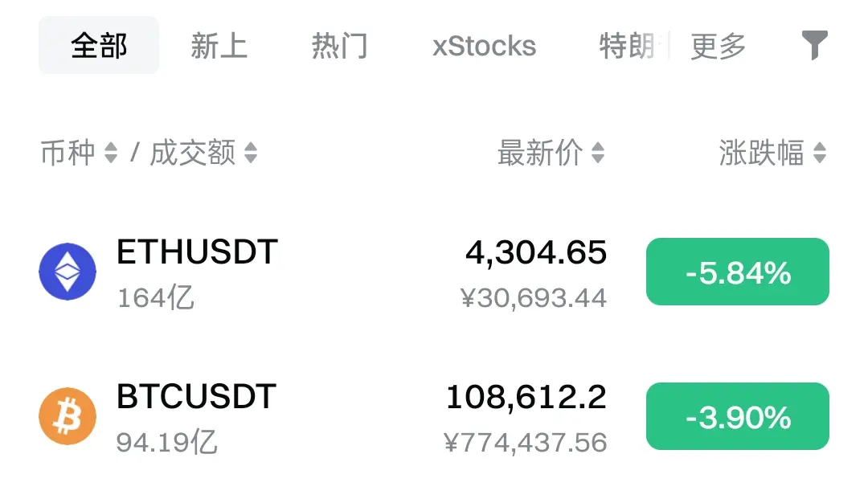Tap the Ethereum coin logo

(x=68, y=272)
